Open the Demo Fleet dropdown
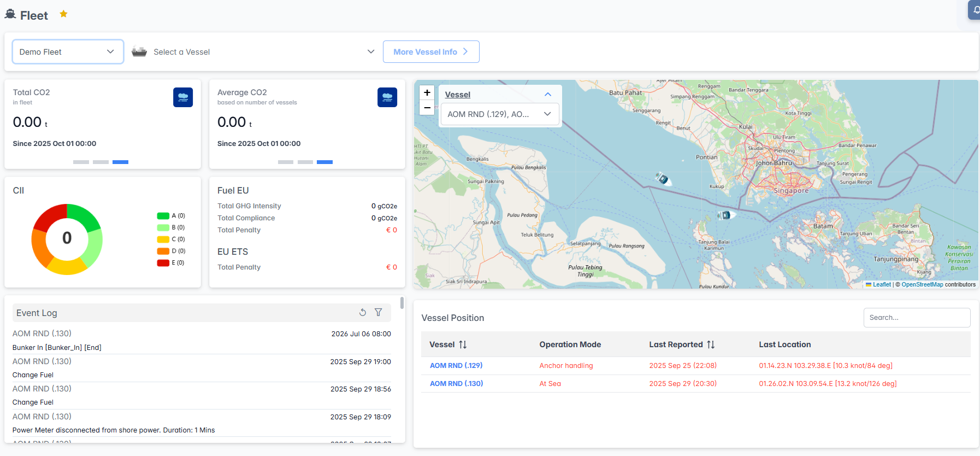Viewport: 980px width, 456px height. pyautogui.click(x=68, y=52)
